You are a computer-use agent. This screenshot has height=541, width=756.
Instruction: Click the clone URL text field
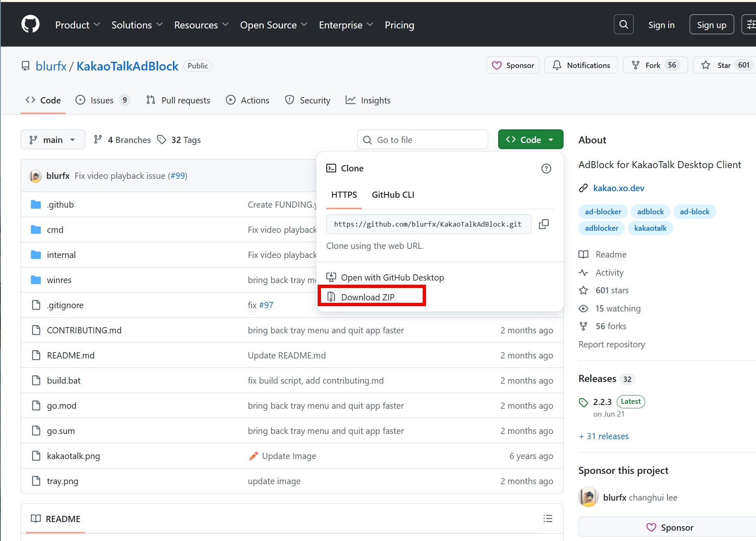428,224
